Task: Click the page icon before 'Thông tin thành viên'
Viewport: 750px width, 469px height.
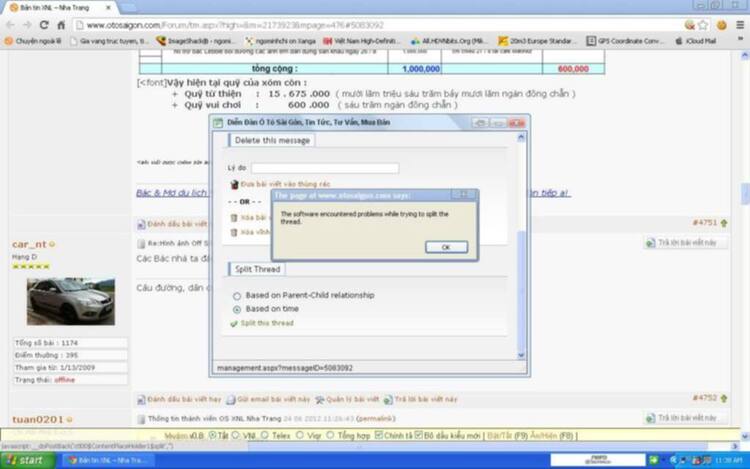Action: [x=141, y=419]
